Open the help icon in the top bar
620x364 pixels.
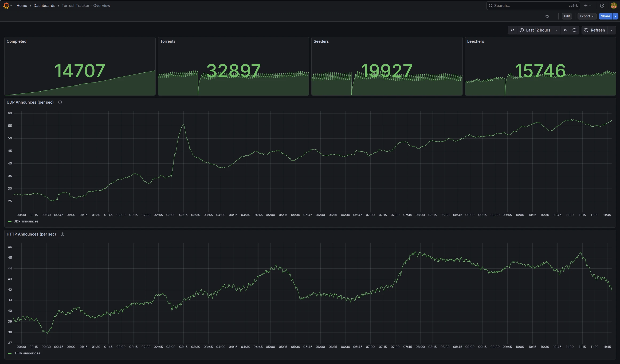602,5
